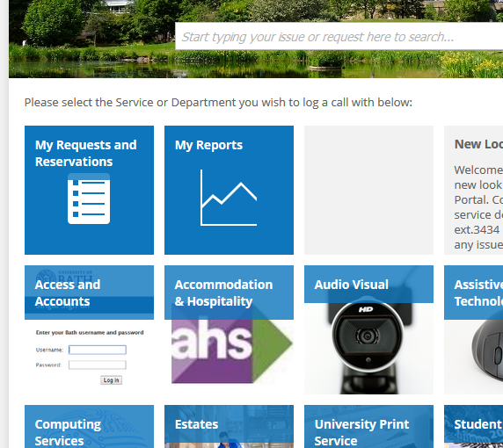The image size is (503, 448).
Task: Open the Assistive Technology tile
Action: [473, 329]
